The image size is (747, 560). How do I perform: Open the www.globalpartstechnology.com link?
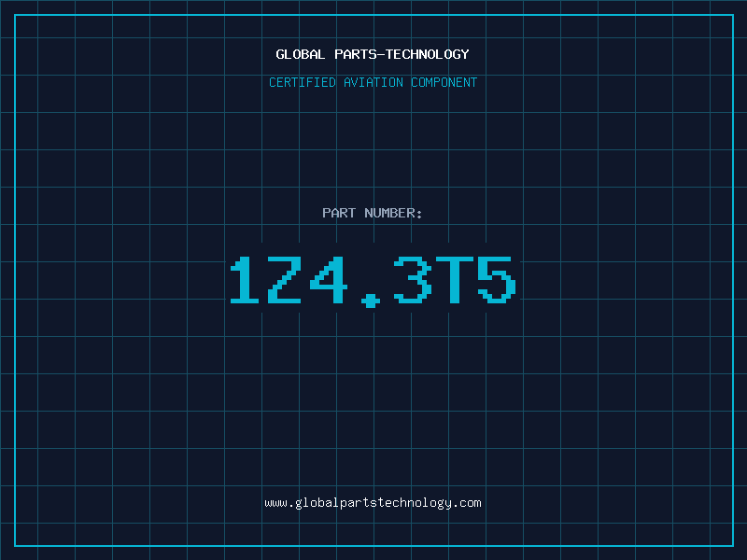click(x=373, y=503)
